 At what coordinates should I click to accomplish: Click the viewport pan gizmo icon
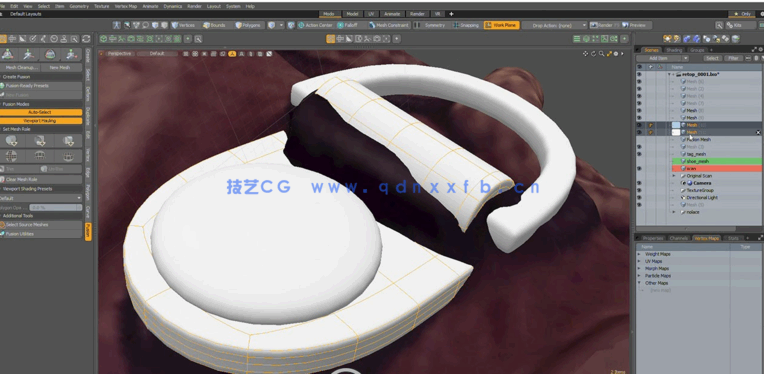(x=585, y=54)
